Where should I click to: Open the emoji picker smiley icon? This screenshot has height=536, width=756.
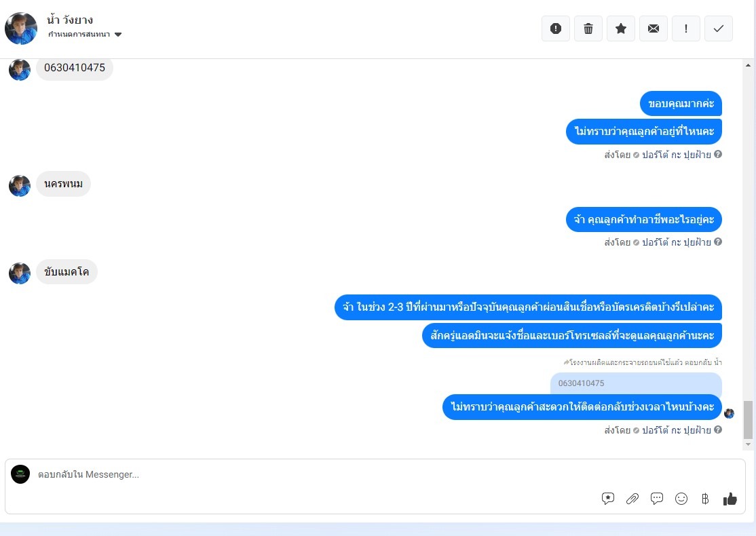pyautogui.click(x=681, y=499)
